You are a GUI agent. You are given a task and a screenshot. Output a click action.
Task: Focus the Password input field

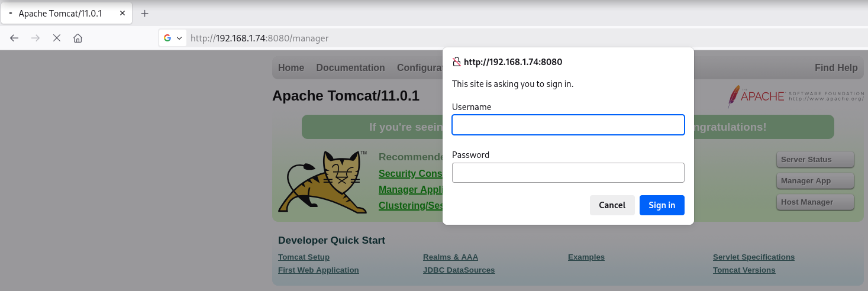(x=568, y=173)
